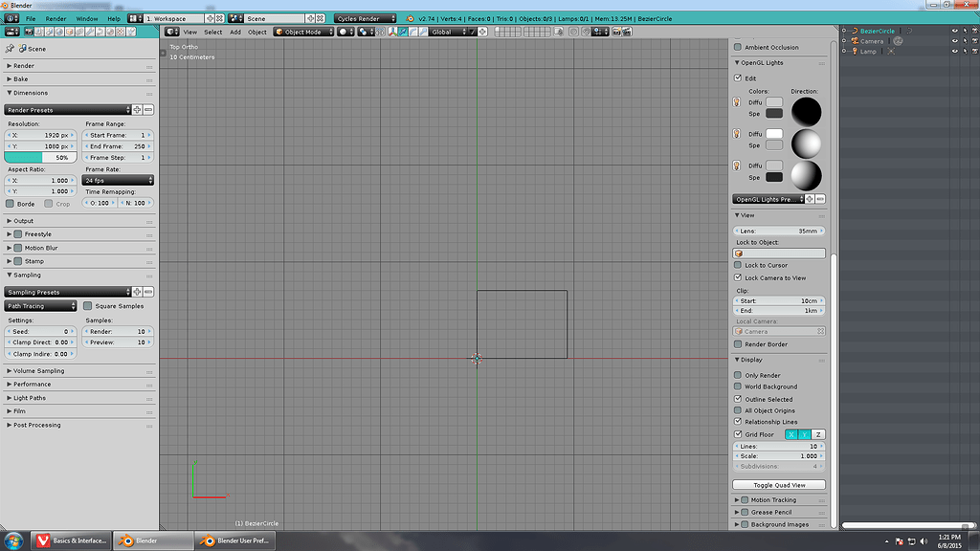Viewport: 980px width, 551px height.
Task: Select the scale manipulator icon
Action: (x=424, y=32)
